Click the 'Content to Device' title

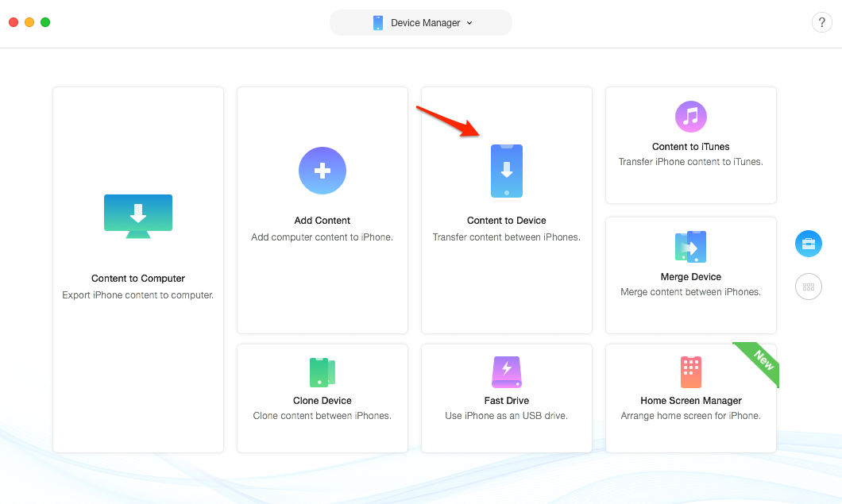click(x=506, y=220)
